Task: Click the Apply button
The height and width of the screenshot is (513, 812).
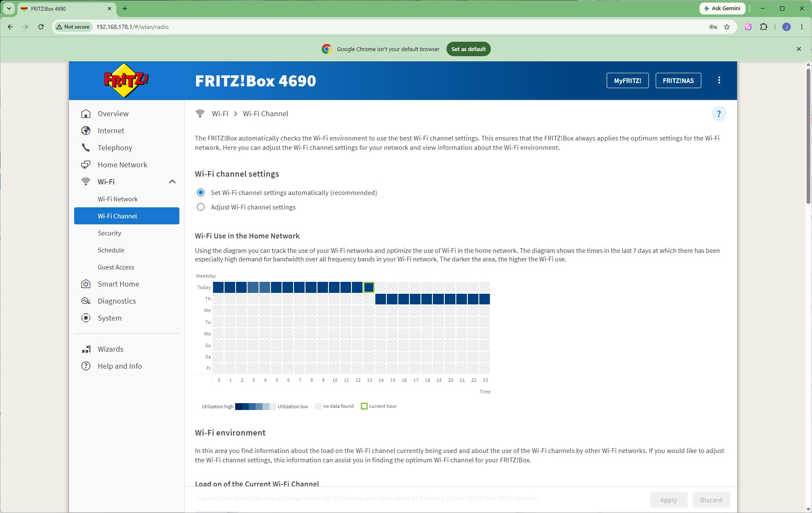Action: (668, 500)
